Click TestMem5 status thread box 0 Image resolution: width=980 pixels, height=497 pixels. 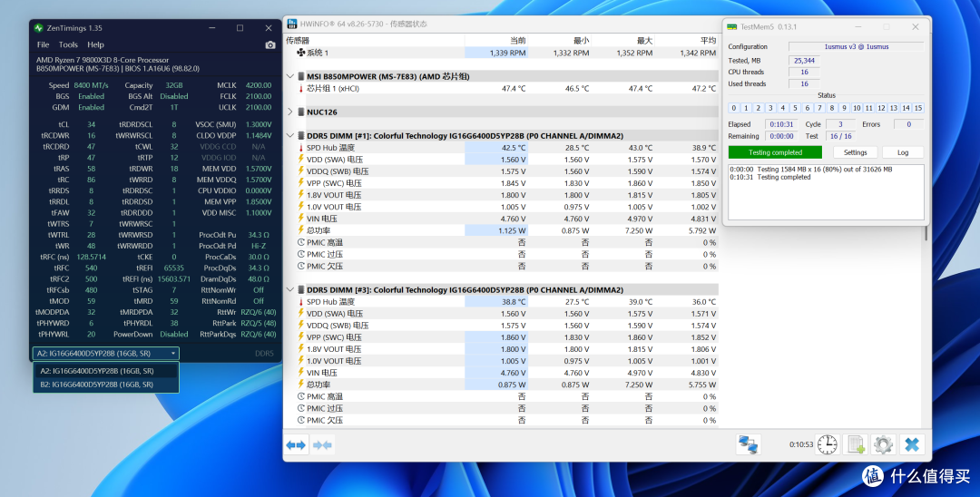click(734, 108)
